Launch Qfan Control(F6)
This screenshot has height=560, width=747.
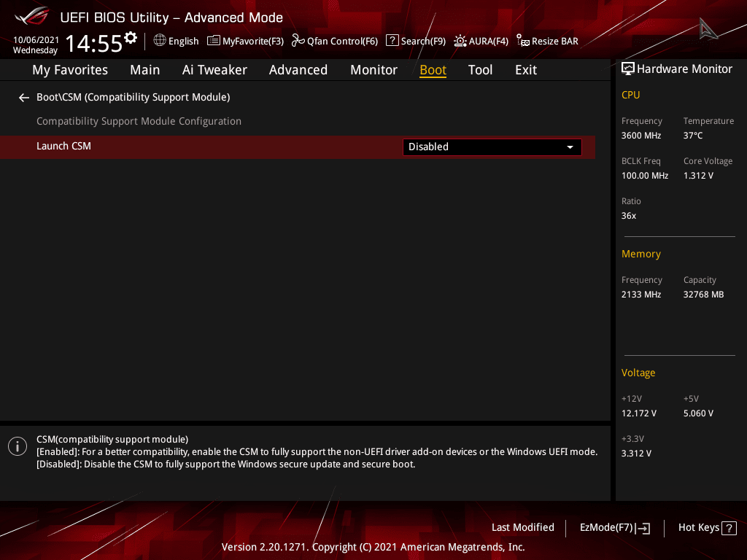pos(335,41)
